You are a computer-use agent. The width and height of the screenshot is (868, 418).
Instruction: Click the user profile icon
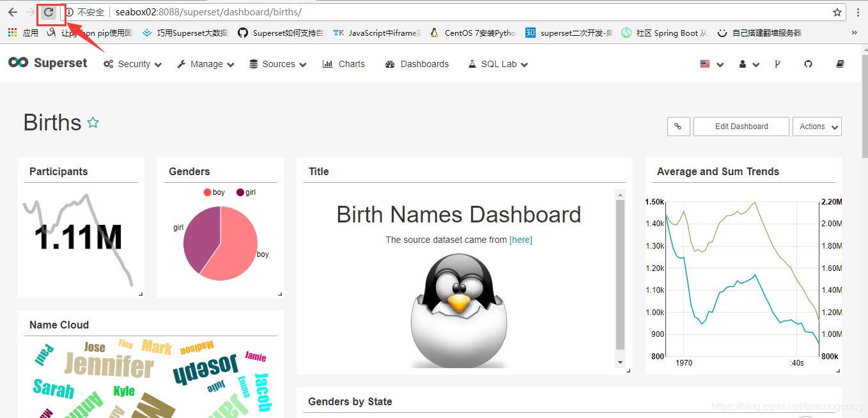coord(744,63)
